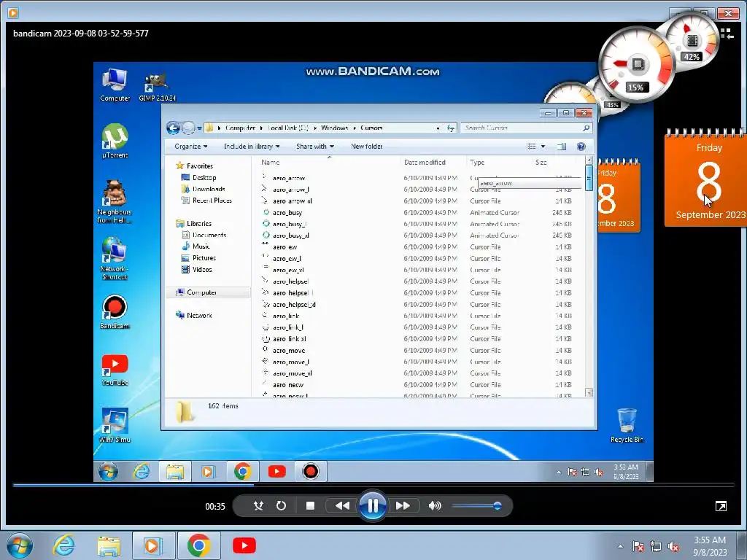Stop the video playback
This screenshot has width=747, height=560.
(x=310, y=506)
